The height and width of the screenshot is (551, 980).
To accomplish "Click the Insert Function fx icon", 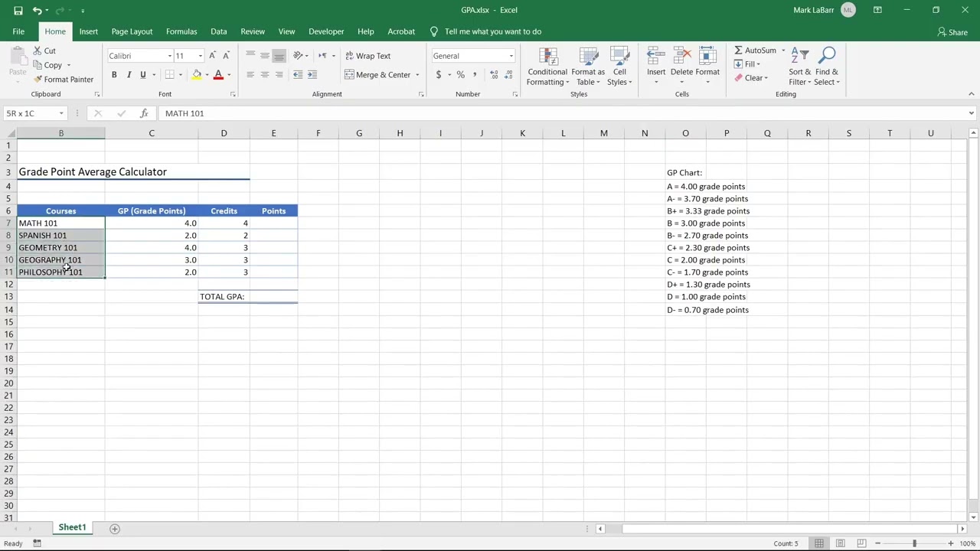I will [x=144, y=113].
